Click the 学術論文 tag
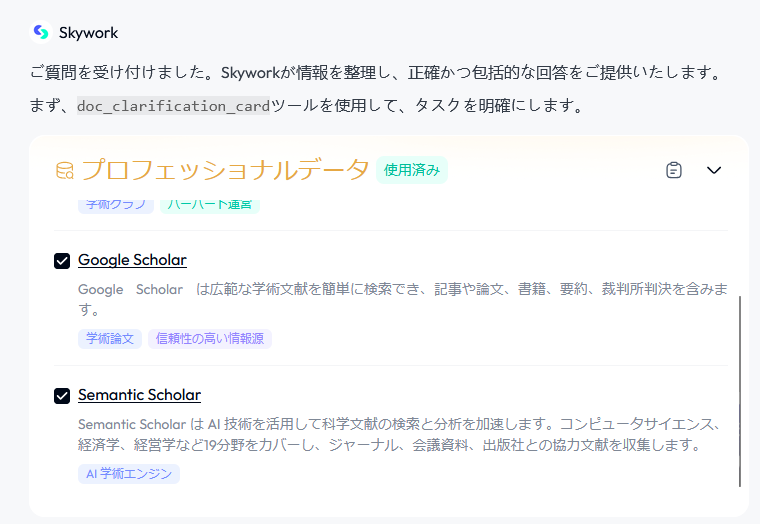 point(110,339)
